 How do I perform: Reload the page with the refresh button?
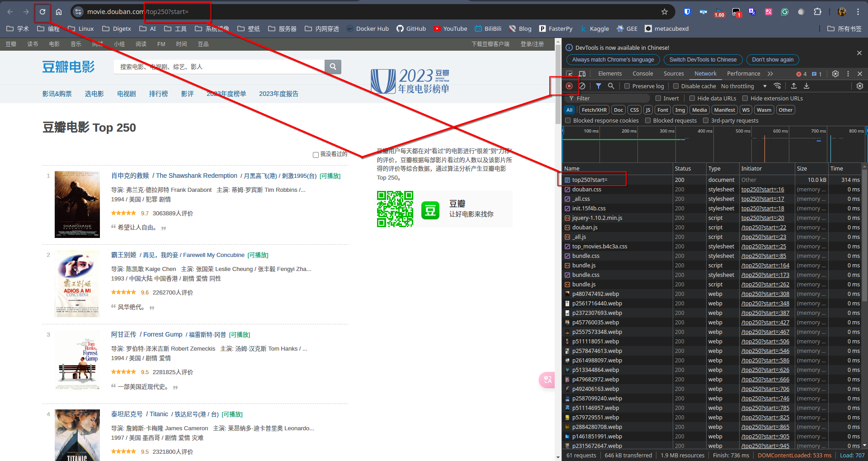(42, 12)
